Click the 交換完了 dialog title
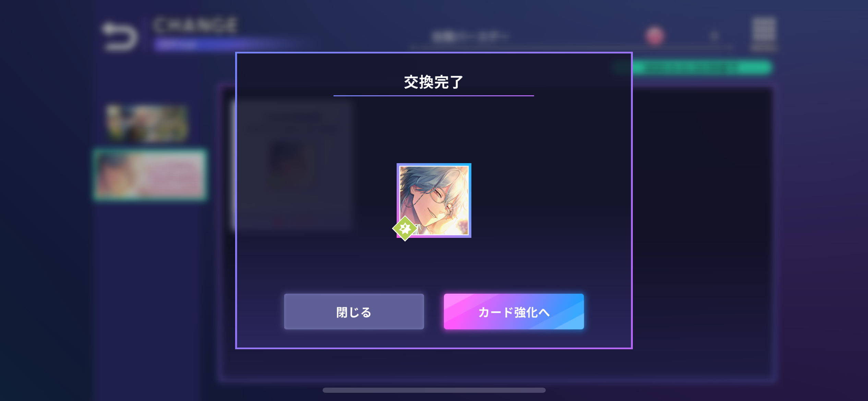 [x=434, y=82]
